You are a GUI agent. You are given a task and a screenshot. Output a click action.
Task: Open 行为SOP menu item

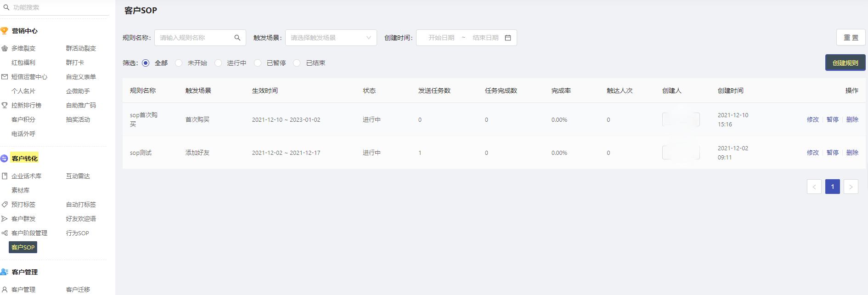click(78, 233)
